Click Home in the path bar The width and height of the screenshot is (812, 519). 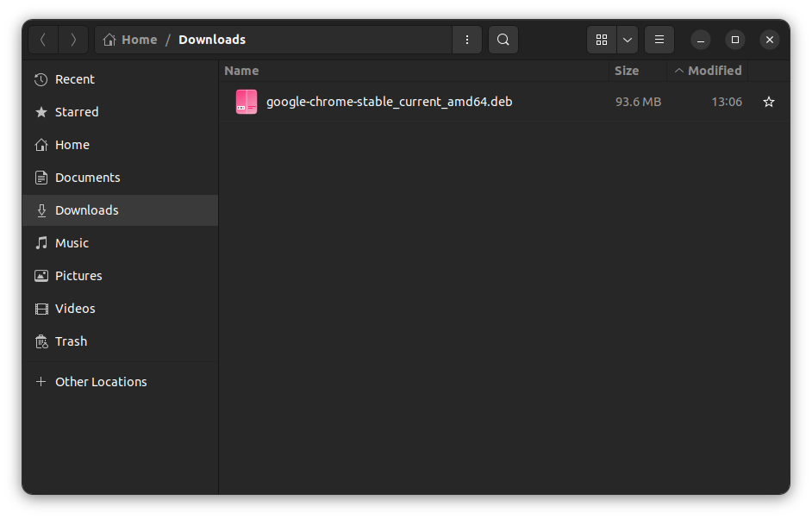point(130,40)
